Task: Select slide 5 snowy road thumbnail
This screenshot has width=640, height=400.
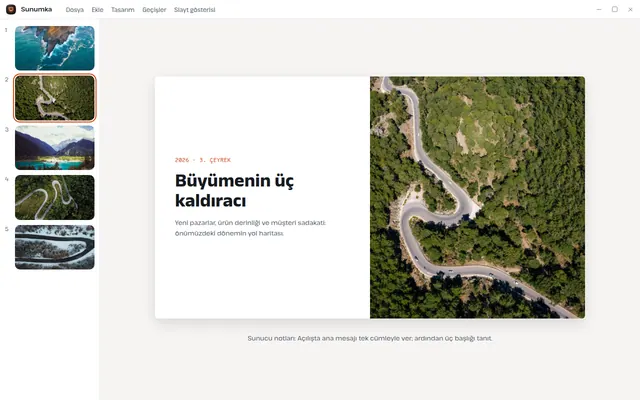Action: point(55,247)
